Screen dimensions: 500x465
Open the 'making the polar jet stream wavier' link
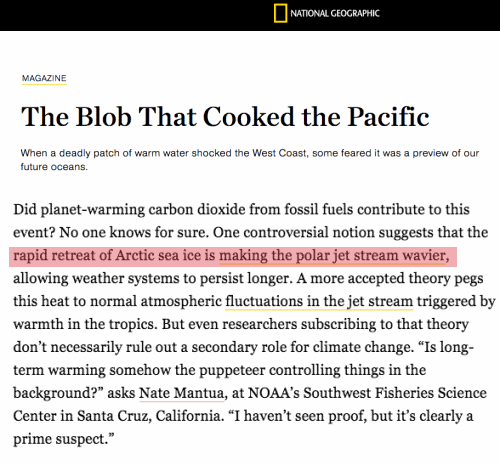(x=334, y=256)
